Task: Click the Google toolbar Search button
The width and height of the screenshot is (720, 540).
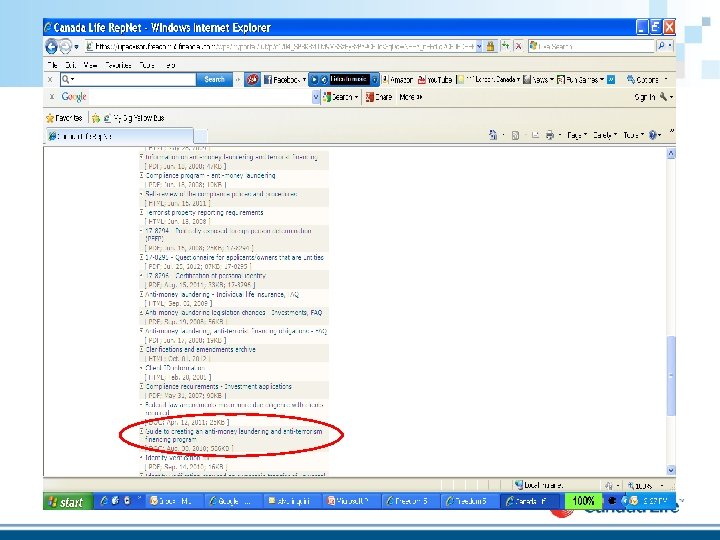Action: point(340,97)
